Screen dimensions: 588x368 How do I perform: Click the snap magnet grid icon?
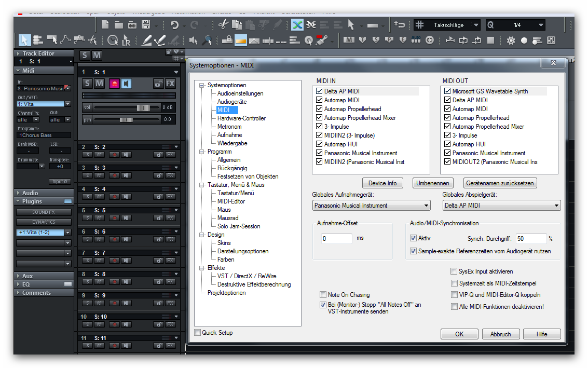[x=400, y=25]
